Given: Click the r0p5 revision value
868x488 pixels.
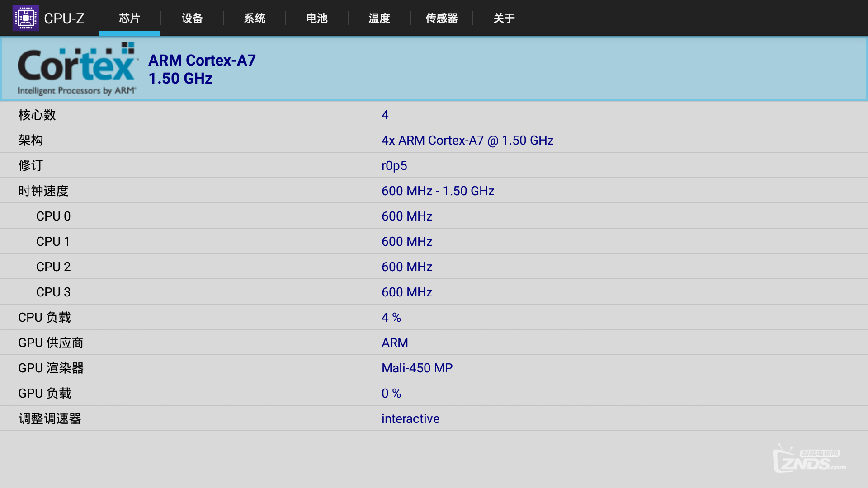Looking at the screenshot, I should click(394, 166).
